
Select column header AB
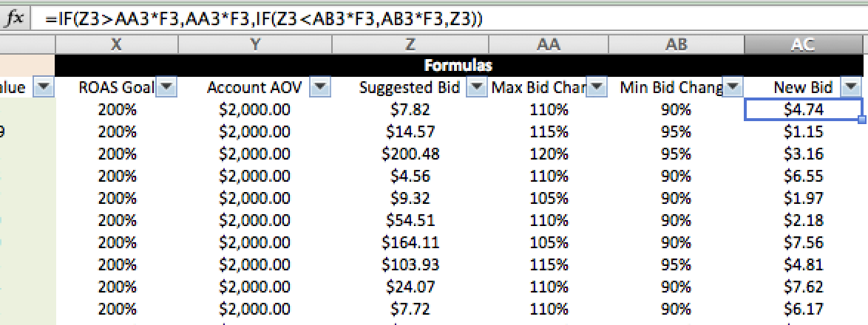coord(676,45)
